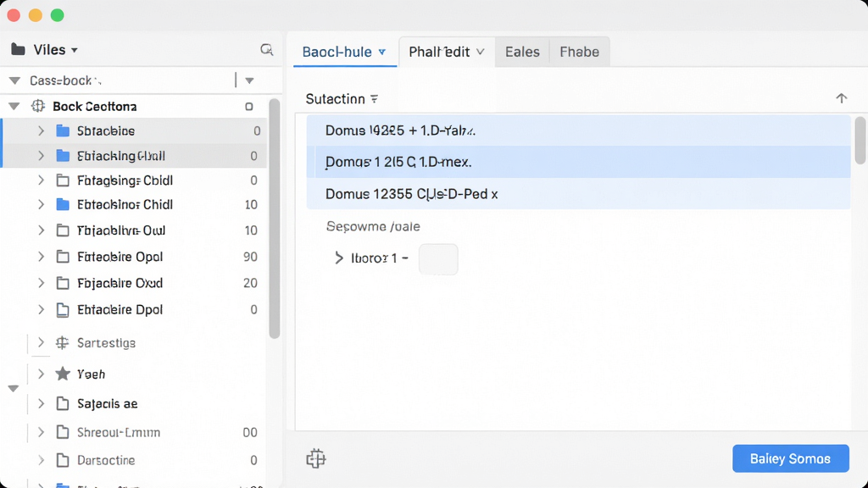868x488 pixels.
Task: Open the dropdown arrow on Phall edit tab
Action: (x=480, y=52)
